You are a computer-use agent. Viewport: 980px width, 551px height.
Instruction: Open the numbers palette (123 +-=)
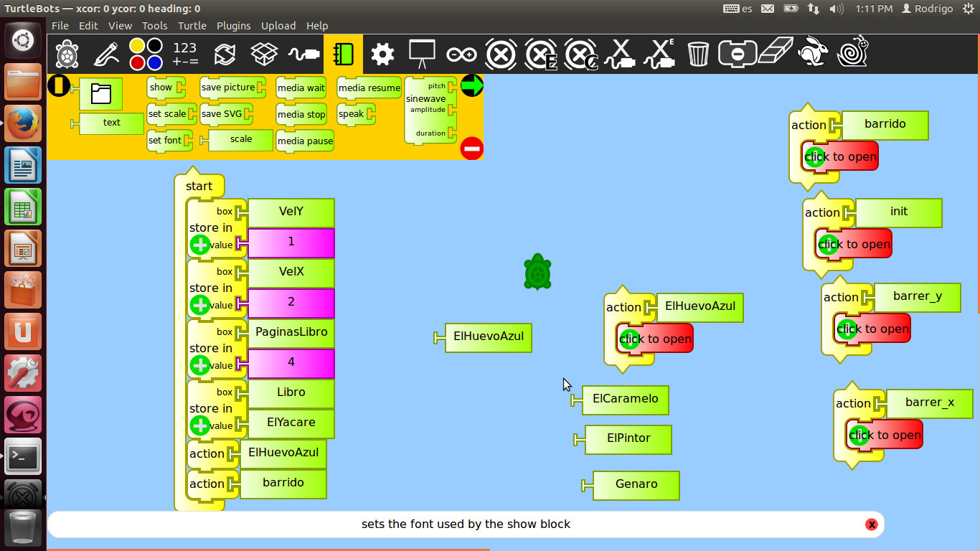pos(185,54)
